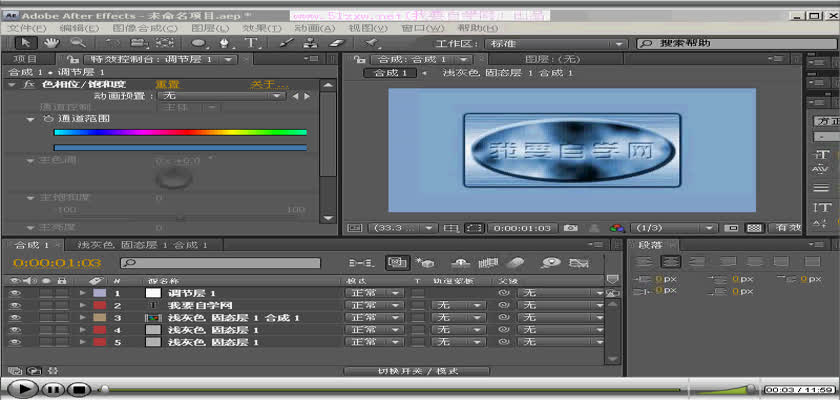
Task: Select the Unified Camera tool
Action: click(x=139, y=43)
